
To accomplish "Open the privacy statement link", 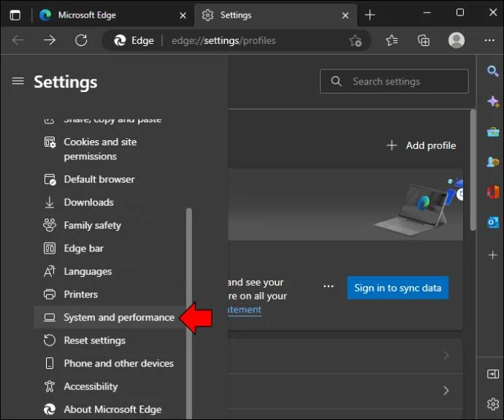I will [245, 310].
